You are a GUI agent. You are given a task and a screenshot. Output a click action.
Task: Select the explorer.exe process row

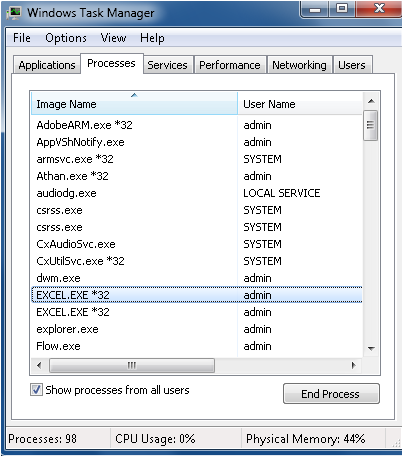point(197,329)
